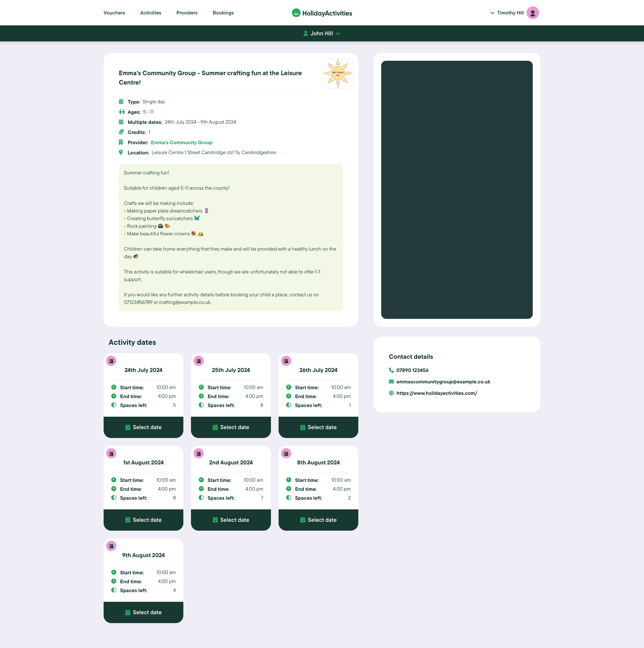This screenshot has width=644, height=648.
Task: Click the sun logo thumbnail of Emma's Community Group
Action: click(x=337, y=73)
